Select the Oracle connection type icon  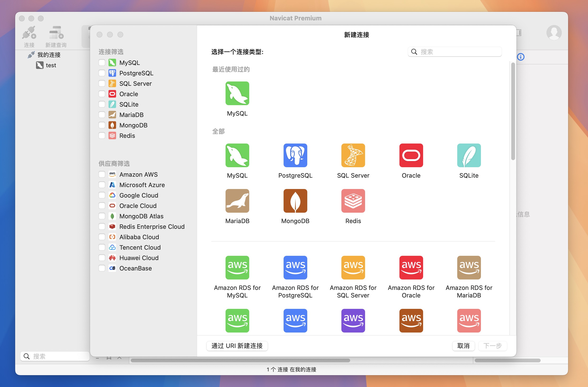pos(411,155)
